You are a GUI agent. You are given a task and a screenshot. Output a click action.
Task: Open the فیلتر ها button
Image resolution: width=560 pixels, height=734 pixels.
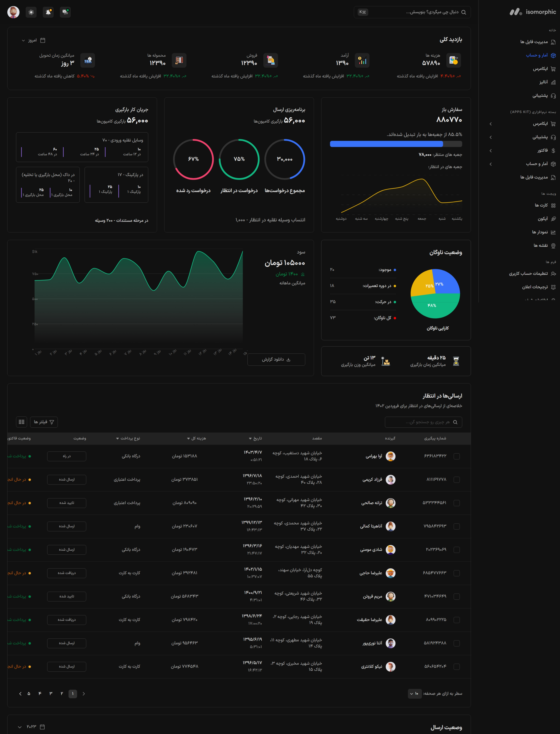coord(44,422)
